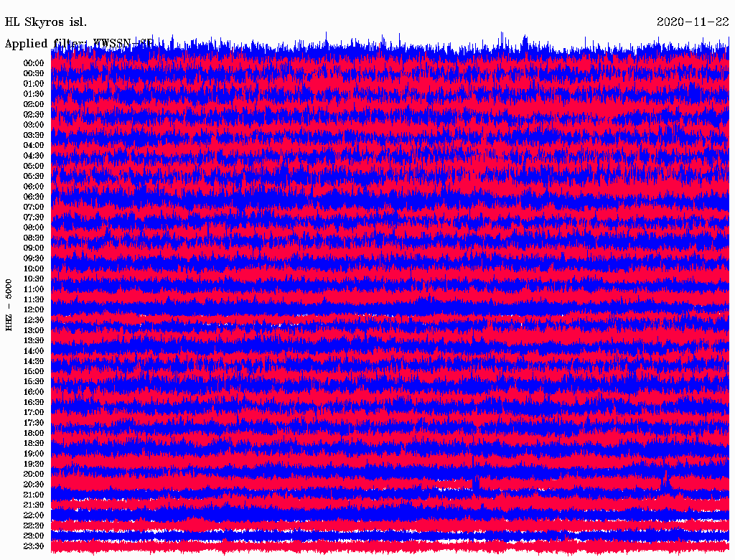
Task: Select the 04:00 time label
Action: tap(34, 146)
